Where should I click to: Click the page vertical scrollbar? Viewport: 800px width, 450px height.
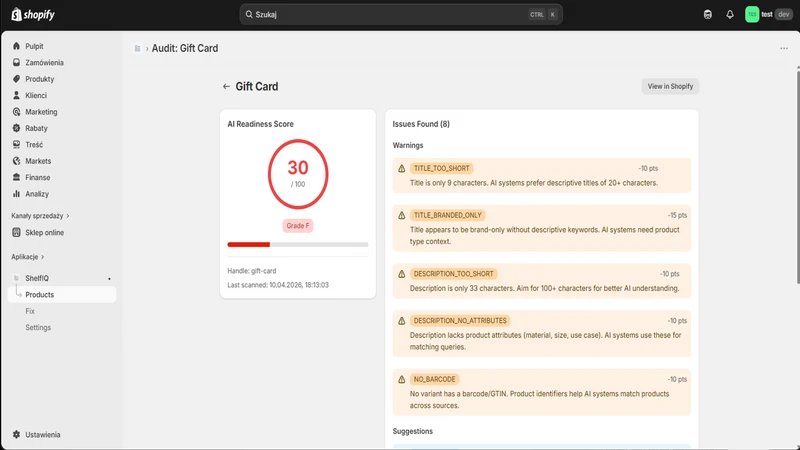[x=797, y=176]
